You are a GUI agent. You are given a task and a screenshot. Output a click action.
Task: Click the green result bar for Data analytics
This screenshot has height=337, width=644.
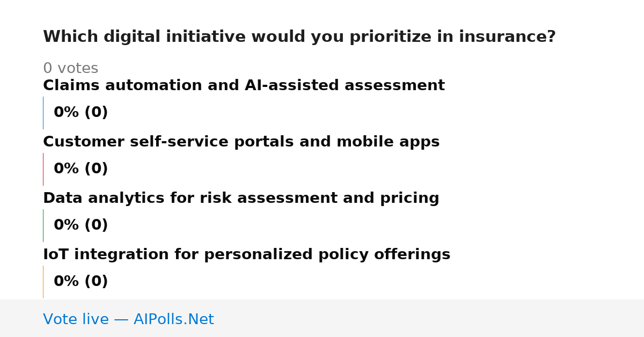pyautogui.click(x=43, y=225)
